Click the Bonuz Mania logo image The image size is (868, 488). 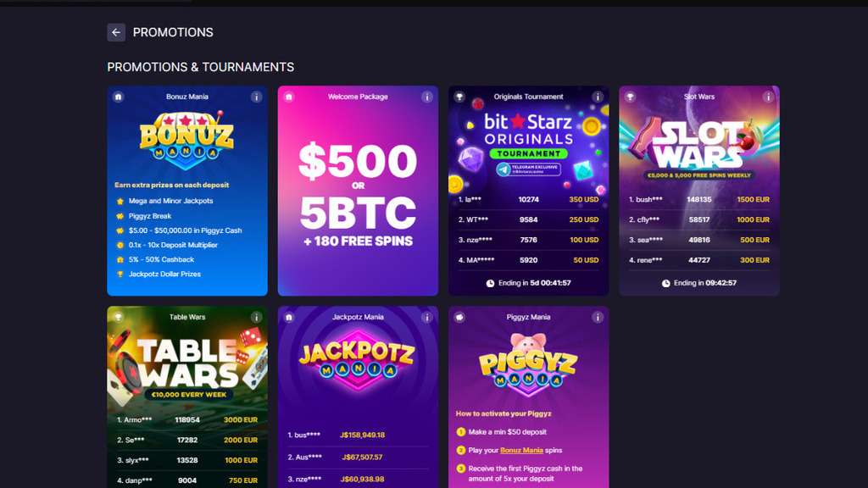[x=187, y=140]
